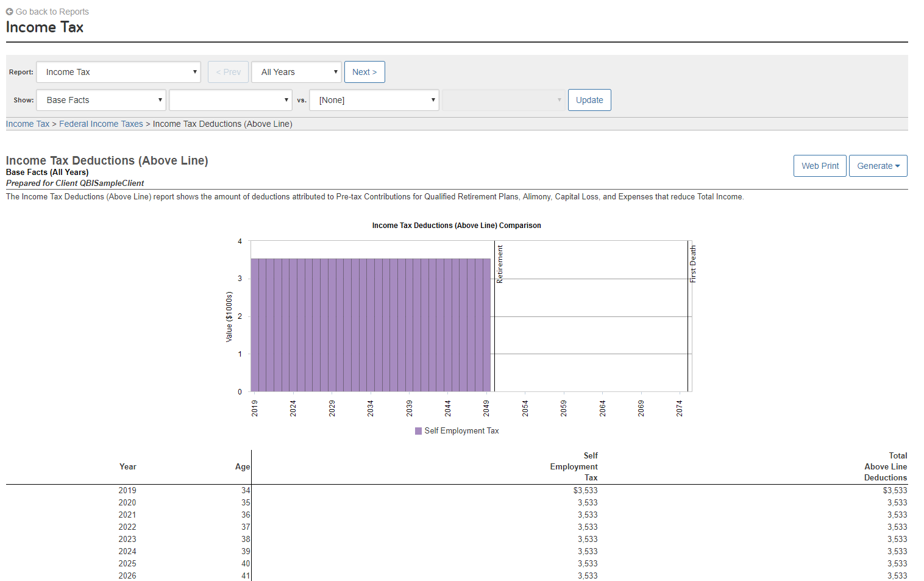
Task: Click the 2074 x-axis label in chart
Action: coord(680,408)
